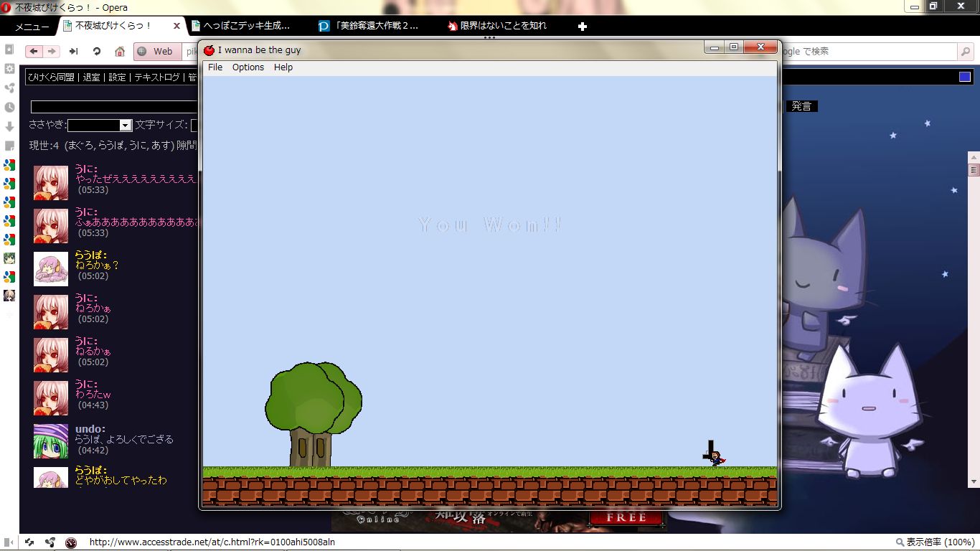Toggle the panel button in Opera status bar
The width and height of the screenshot is (980, 551).
tap(9, 542)
